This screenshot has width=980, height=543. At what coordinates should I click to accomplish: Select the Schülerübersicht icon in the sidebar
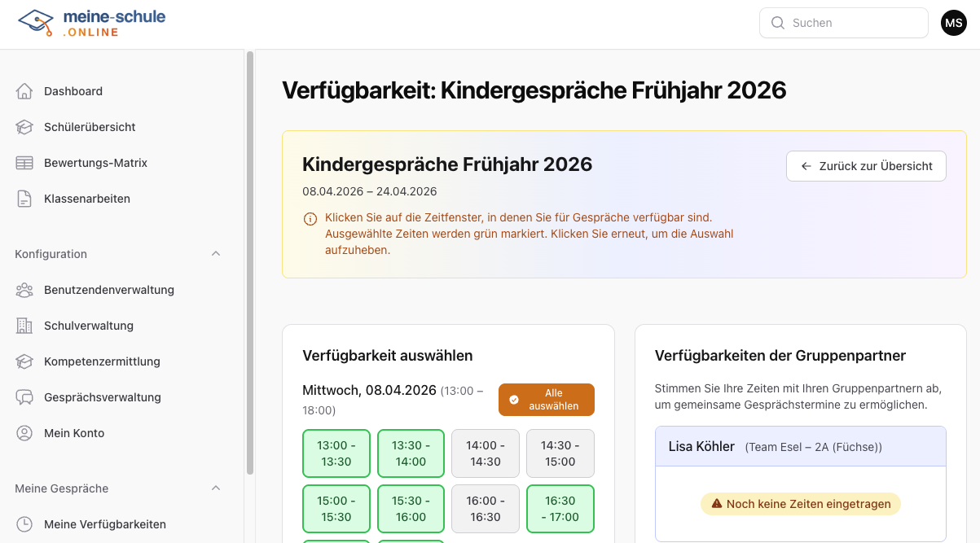click(x=24, y=127)
